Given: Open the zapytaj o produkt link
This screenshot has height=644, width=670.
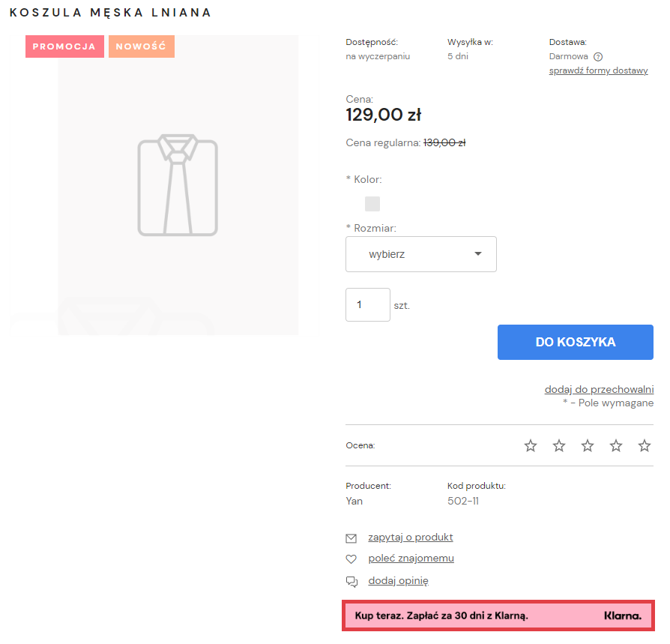Looking at the screenshot, I should coord(411,538).
